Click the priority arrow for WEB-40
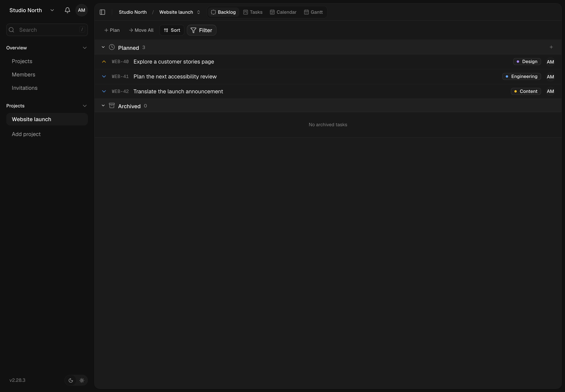The height and width of the screenshot is (392, 565). (104, 62)
